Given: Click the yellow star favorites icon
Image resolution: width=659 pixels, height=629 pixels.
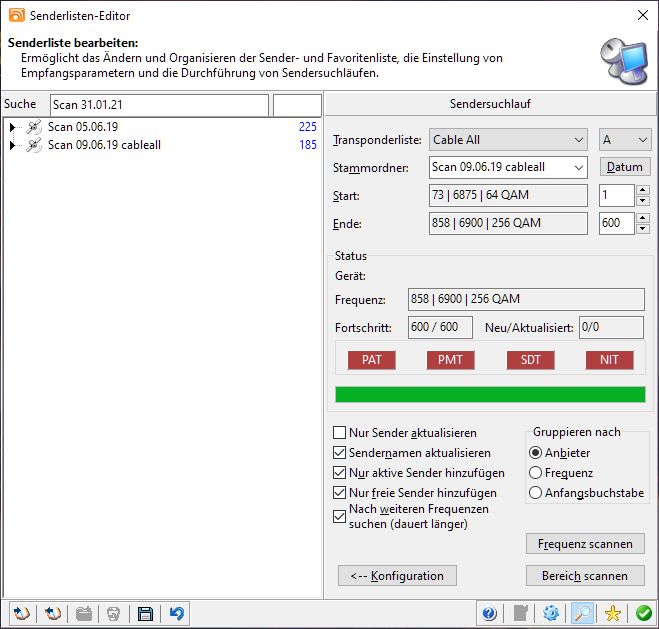Looking at the screenshot, I should click(613, 613).
